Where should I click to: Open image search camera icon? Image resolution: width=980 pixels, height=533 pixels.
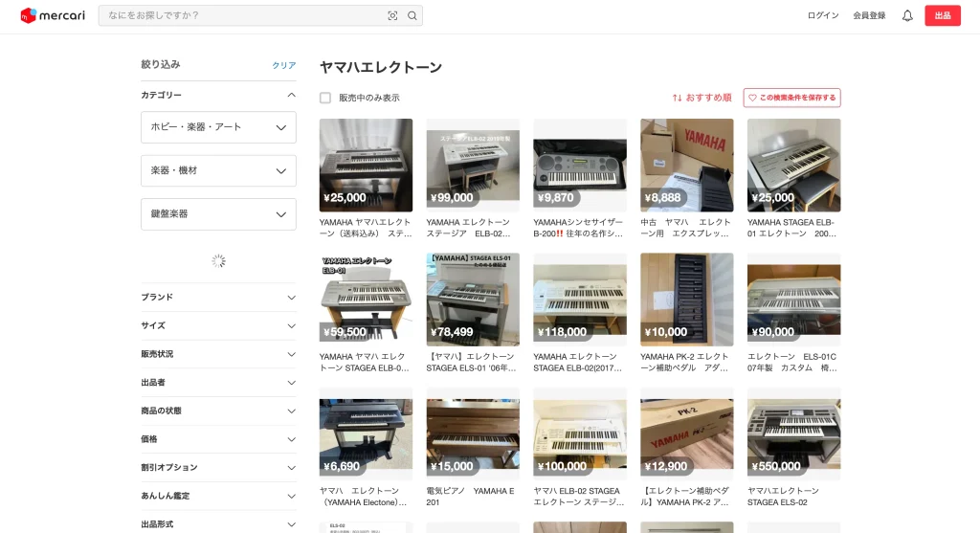(392, 15)
